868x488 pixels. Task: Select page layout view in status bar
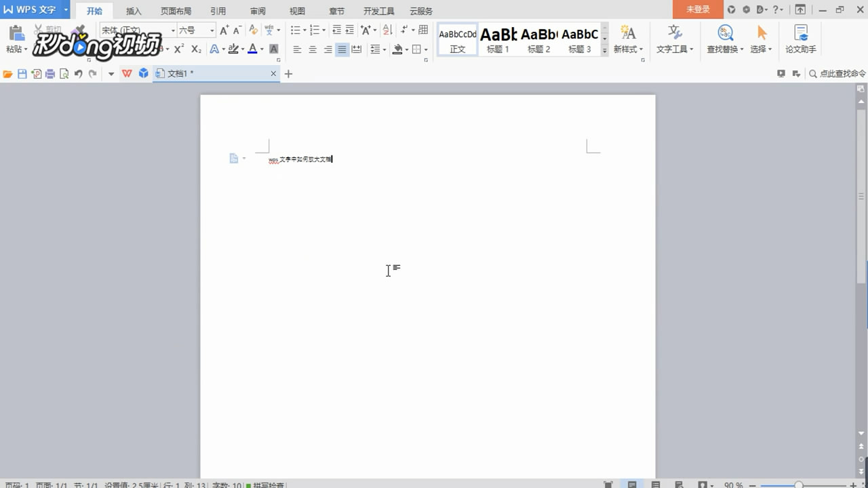pyautogui.click(x=632, y=485)
